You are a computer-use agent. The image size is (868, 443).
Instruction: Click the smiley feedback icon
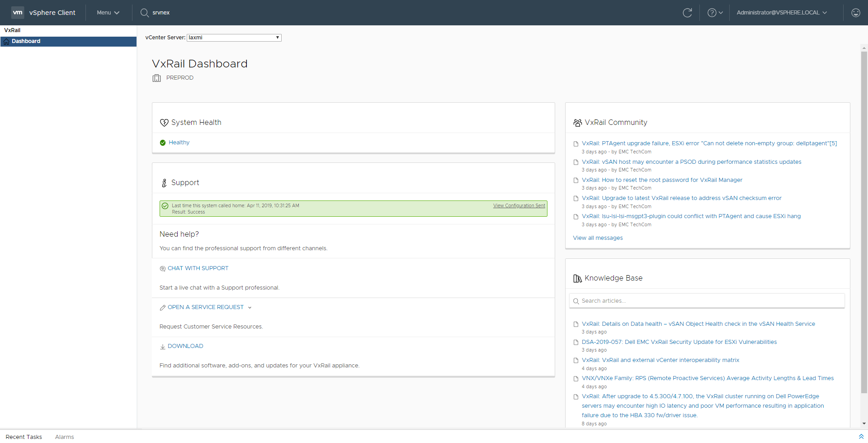(x=855, y=13)
